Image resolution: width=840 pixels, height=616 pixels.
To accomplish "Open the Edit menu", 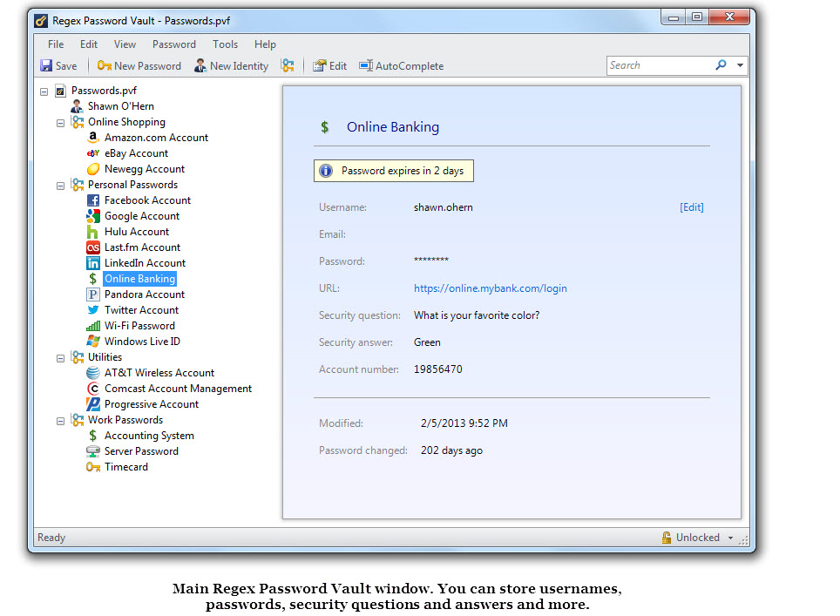I will click(x=88, y=44).
